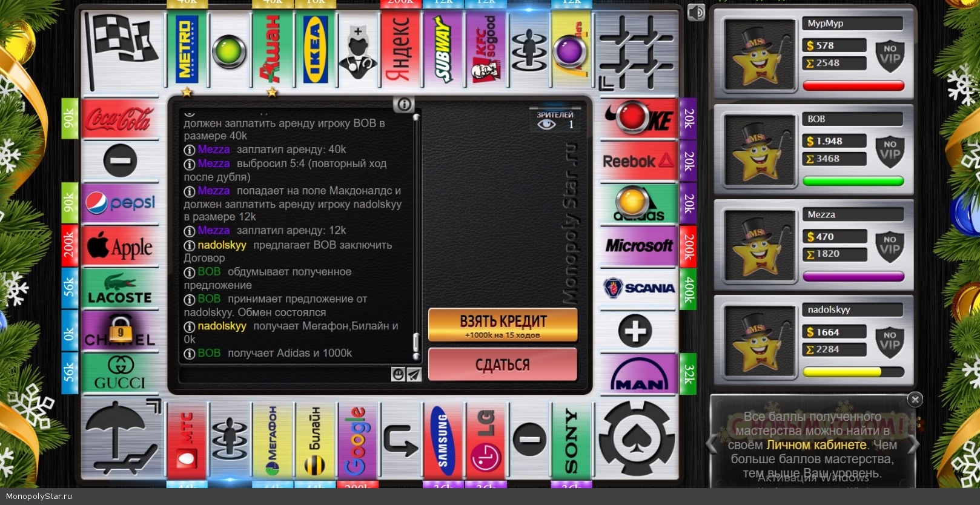Open player МурМур's avatar
Screen dimensions: 980x505
[x=760, y=54]
